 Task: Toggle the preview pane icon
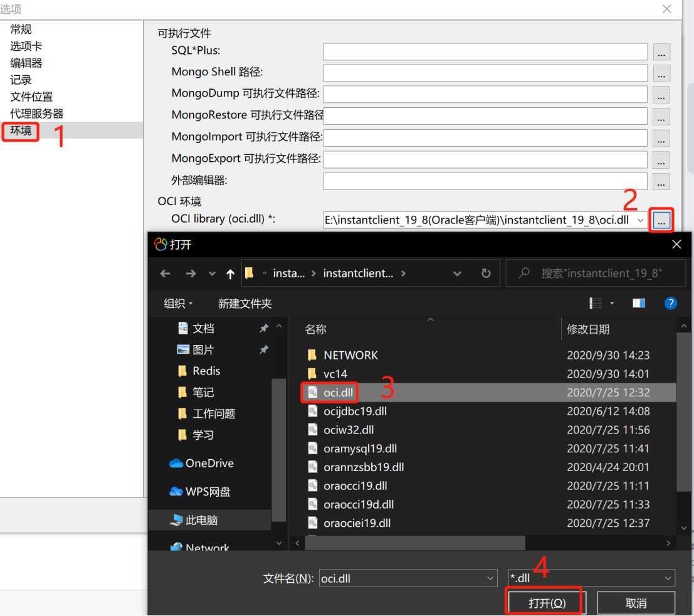point(639,303)
